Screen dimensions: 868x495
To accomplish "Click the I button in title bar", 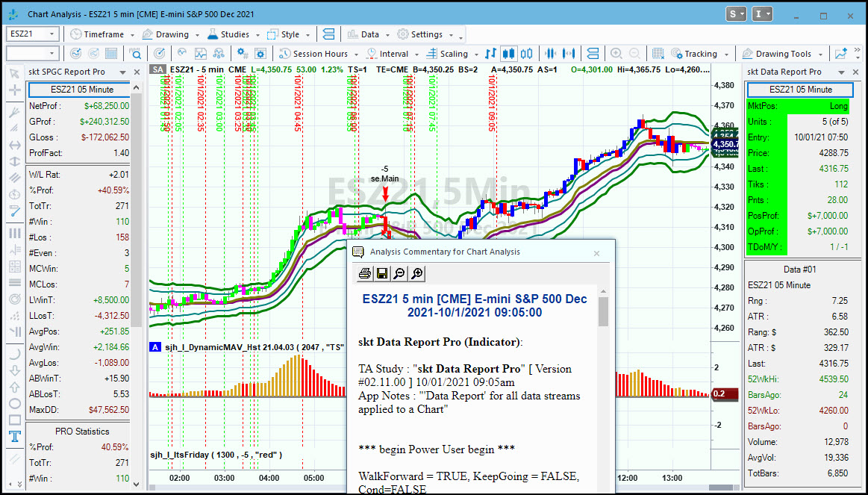I will click(762, 14).
